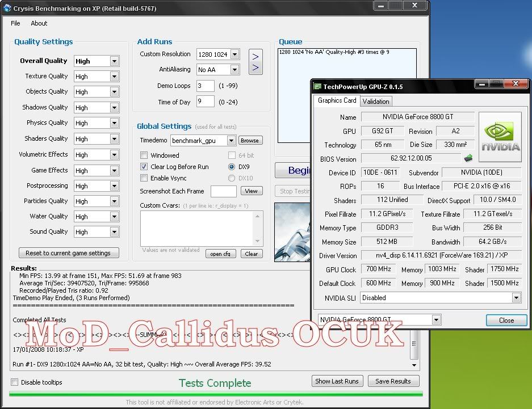
Task: Click the Close button in GPU-Z
Action: pyautogui.click(x=506, y=320)
